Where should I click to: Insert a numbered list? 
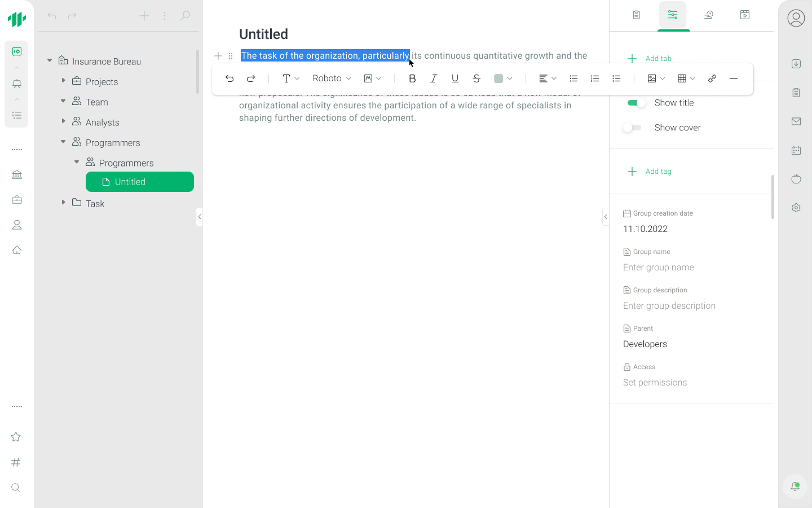pyautogui.click(x=595, y=78)
